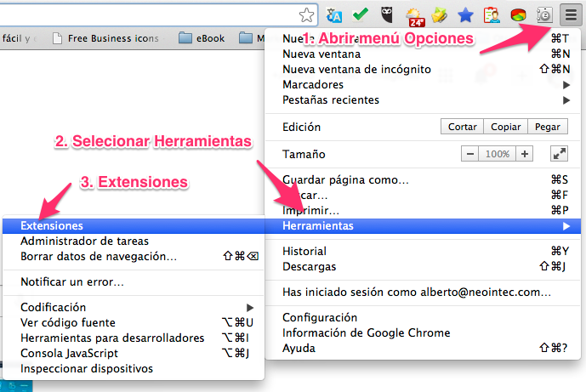Choose Imprimir… from the menu
586x392 pixels.
pos(423,210)
